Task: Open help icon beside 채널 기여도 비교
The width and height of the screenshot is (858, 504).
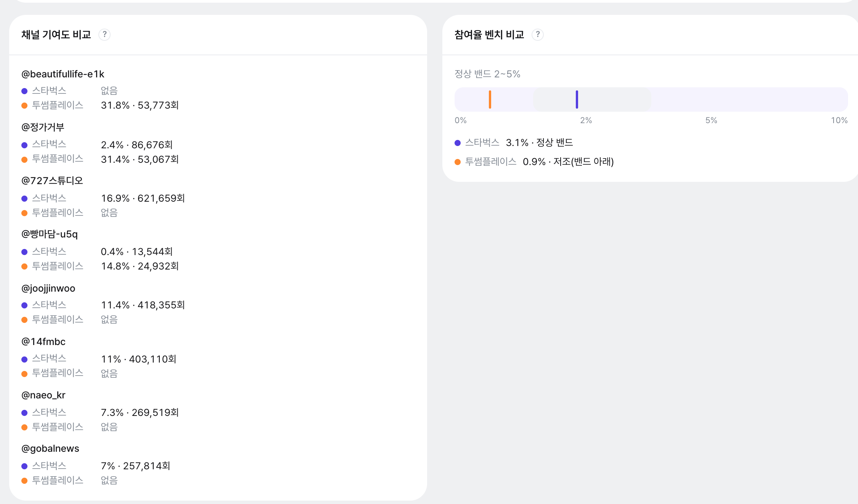Action: pyautogui.click(x=104, y=35)
